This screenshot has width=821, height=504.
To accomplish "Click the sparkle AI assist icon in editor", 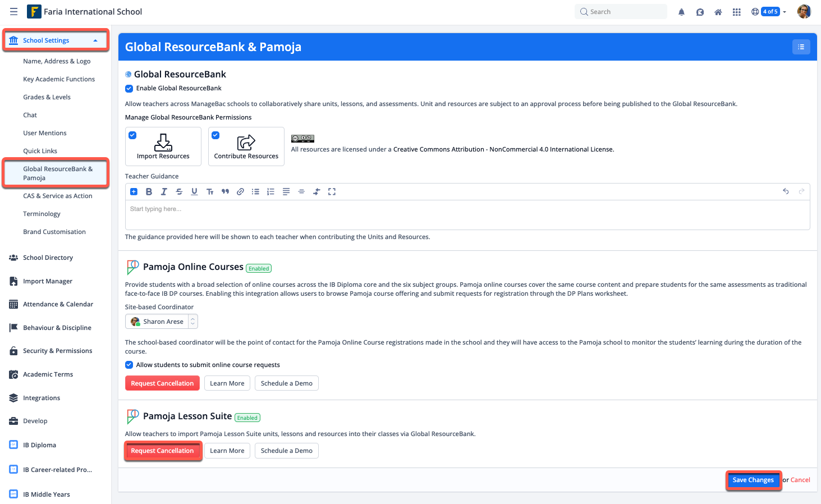I will (317, 191).
